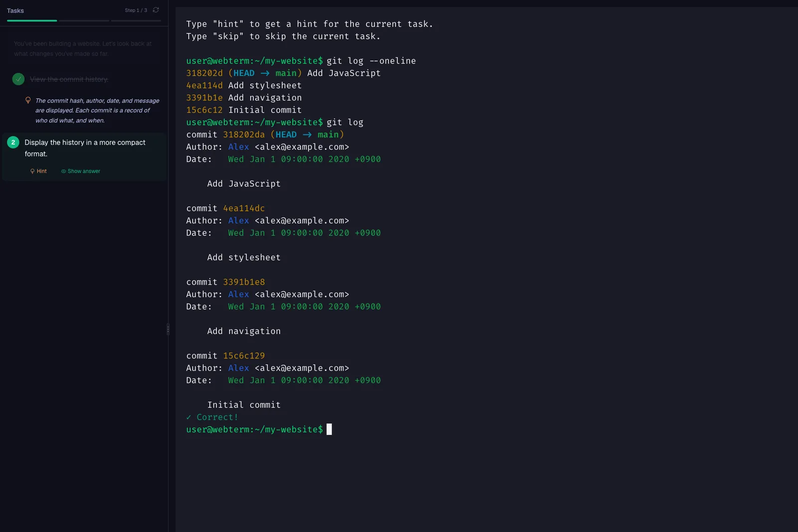798x532 pixels.
Task: Click the short hash 3391b1e in oneline log
Action: [x=204, y=98]
